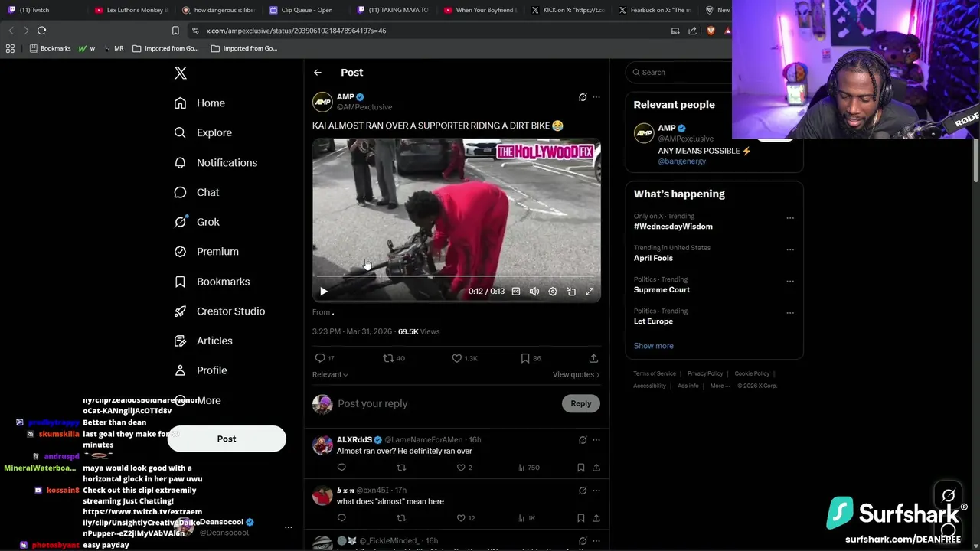
Task: Share AMP's post
Action: [x=593, y=358]
